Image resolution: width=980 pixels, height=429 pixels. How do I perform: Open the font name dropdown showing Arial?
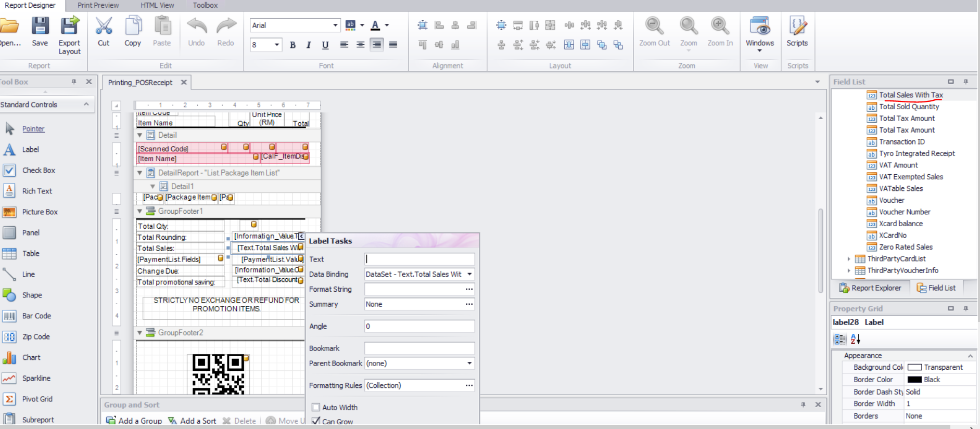point(335,25)
